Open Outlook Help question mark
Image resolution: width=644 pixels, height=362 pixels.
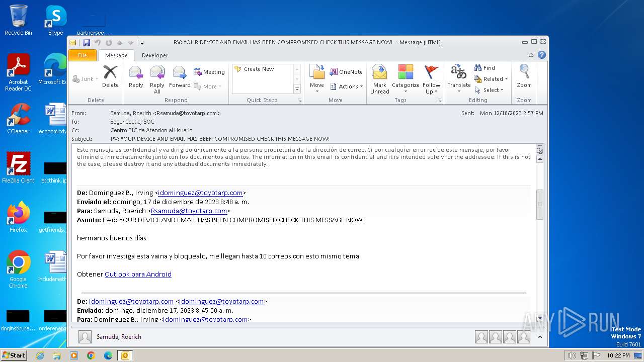541,55
